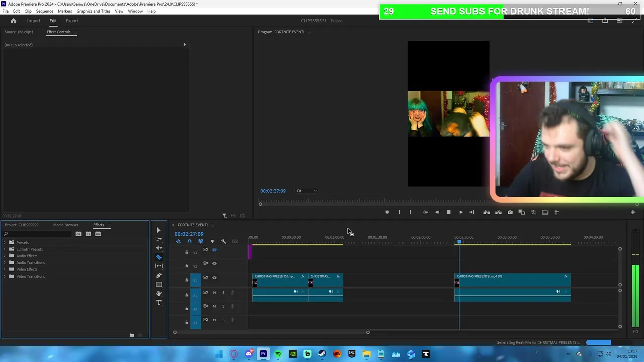
Task: Go to In point in Program monitor
Action: (x=425, y=212)
